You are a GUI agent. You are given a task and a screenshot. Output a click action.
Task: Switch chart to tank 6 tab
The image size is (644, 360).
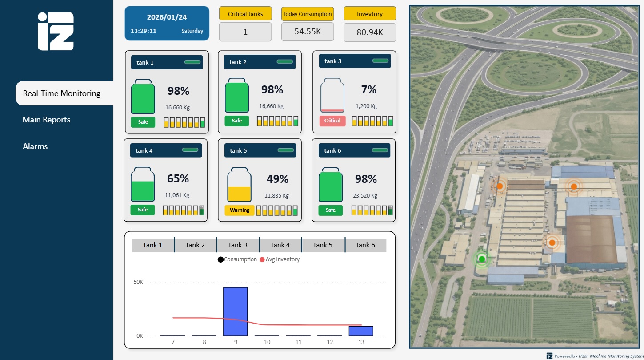(365, 245)
